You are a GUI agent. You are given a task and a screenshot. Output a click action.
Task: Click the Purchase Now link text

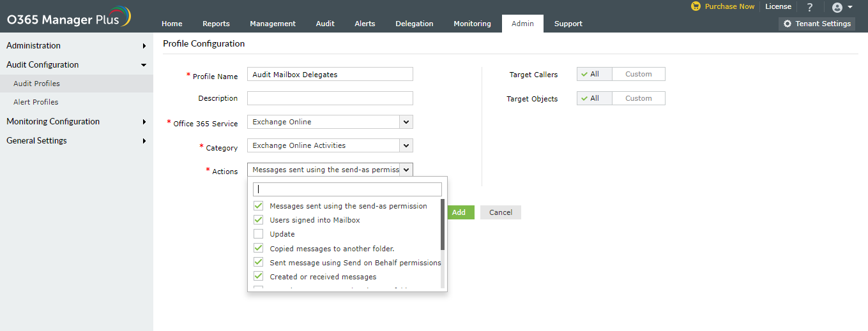click(729, 6)
